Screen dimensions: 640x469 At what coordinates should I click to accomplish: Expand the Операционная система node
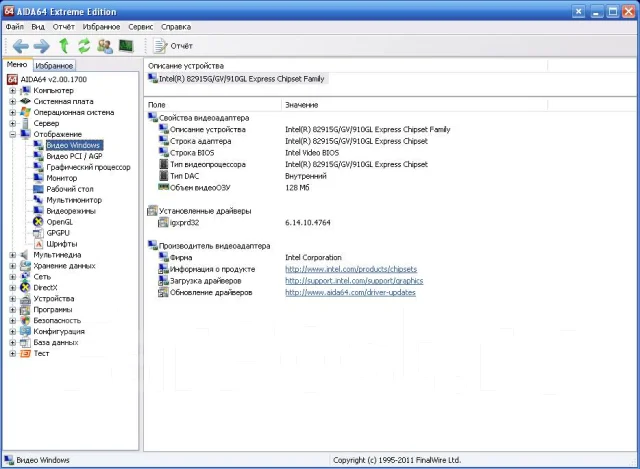click(13, 112)
